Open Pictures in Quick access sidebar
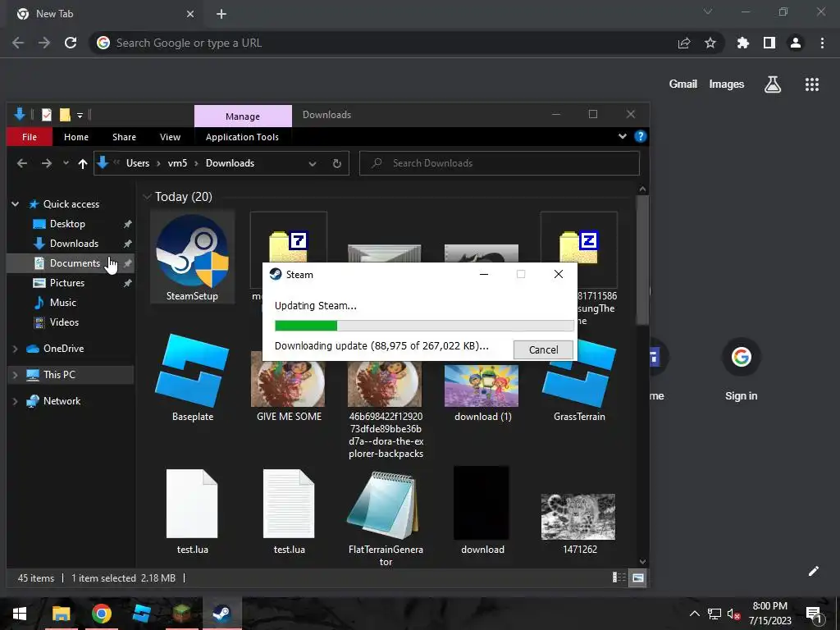The image size is (840, 630). pos(67,283)
